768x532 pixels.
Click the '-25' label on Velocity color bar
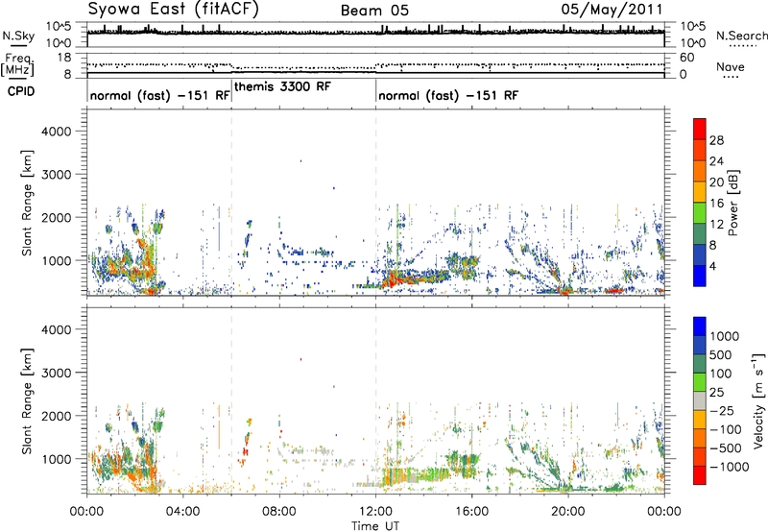[721, 411]
